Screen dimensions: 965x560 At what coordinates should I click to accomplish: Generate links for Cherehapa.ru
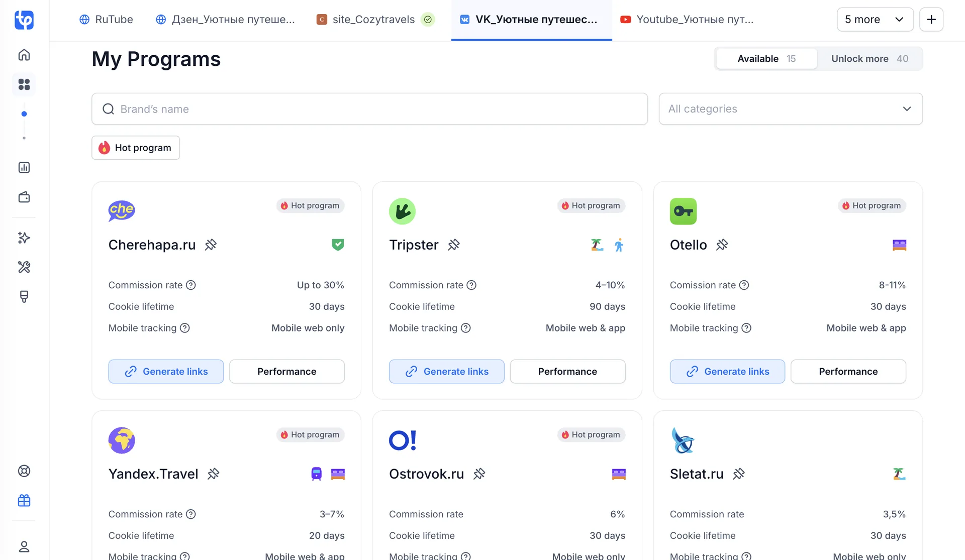(x=166, y=372)
